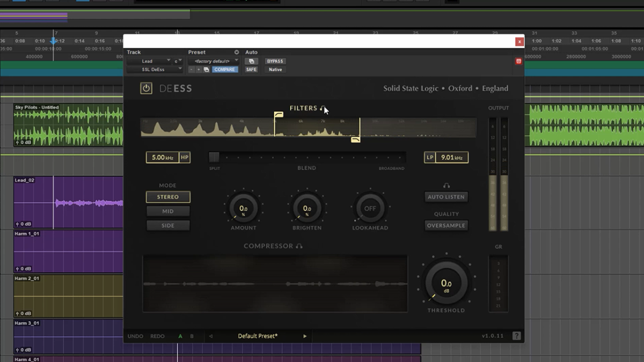Select the Harm 2_01 clip
644x362 pixels.
coord(69,296)
